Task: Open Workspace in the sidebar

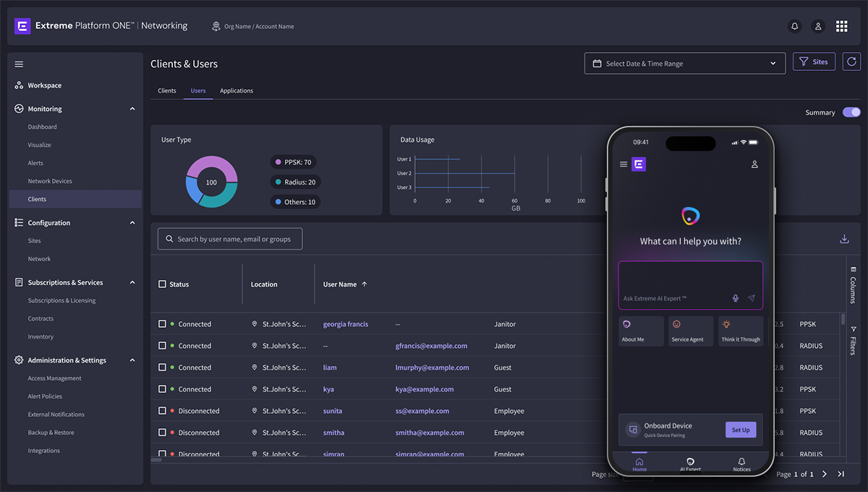Action: [x=44, y=85]
